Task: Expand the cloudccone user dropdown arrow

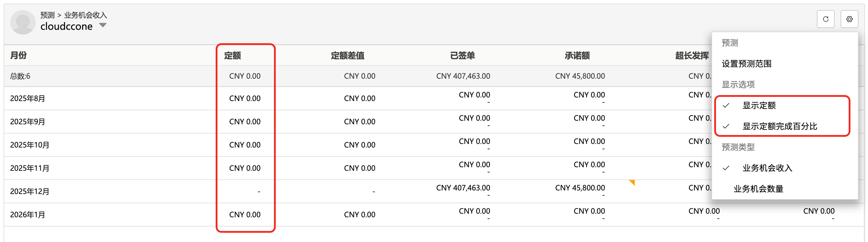Action: pos(103,25)
